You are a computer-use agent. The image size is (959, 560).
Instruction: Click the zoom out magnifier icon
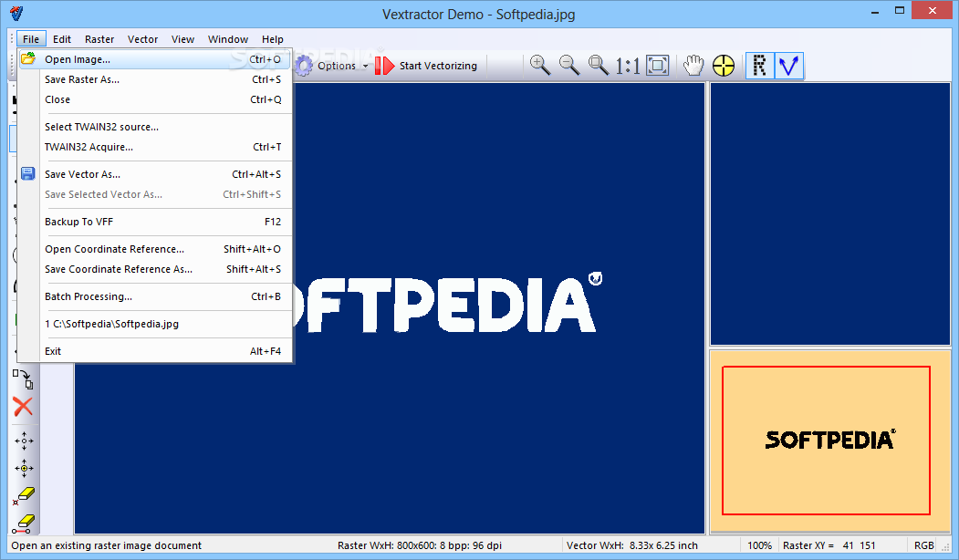click(x=568, y=65)
